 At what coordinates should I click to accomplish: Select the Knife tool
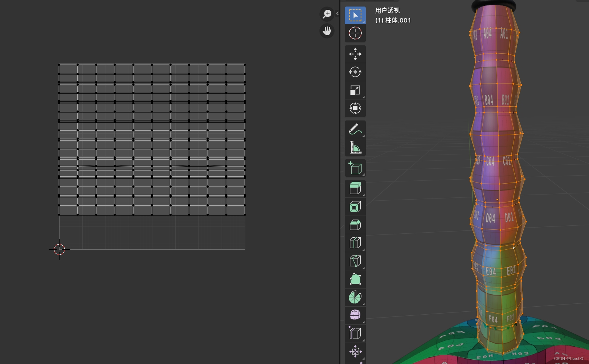(x=355, y=261)
